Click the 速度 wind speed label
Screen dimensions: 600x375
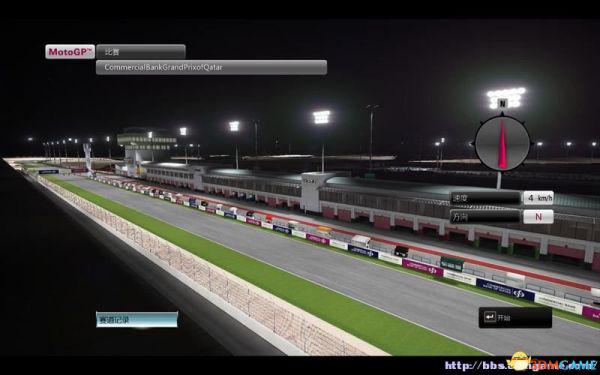tap(485, 198)
